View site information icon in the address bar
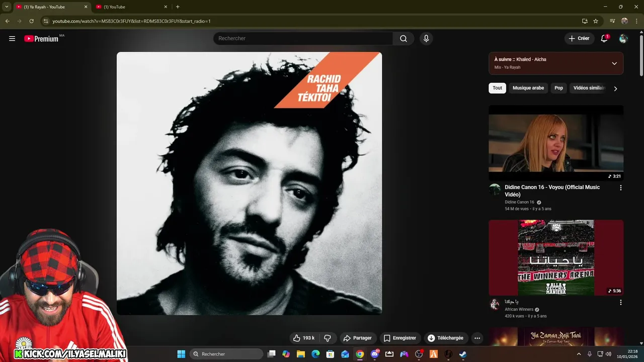 pos(46,21)
